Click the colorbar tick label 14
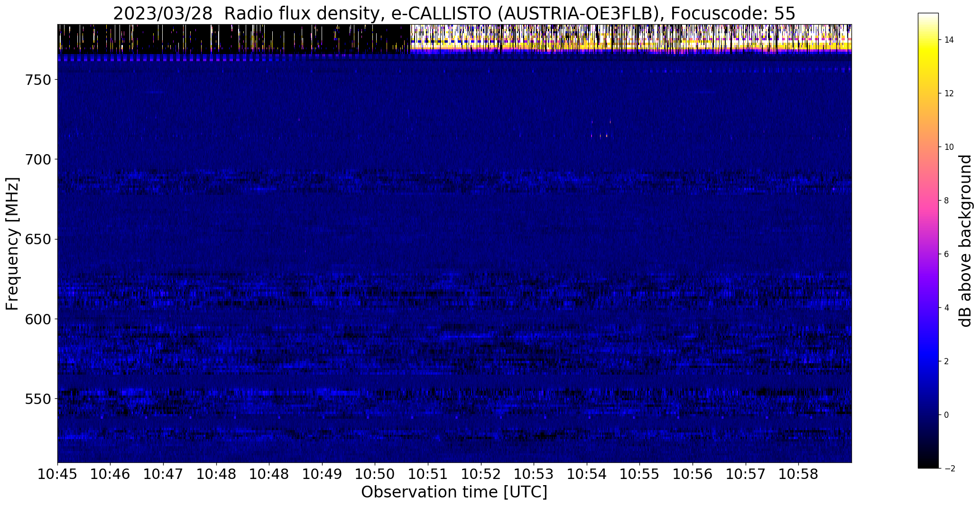The height and width of the screenshot is (506, 980). [949, 40]
